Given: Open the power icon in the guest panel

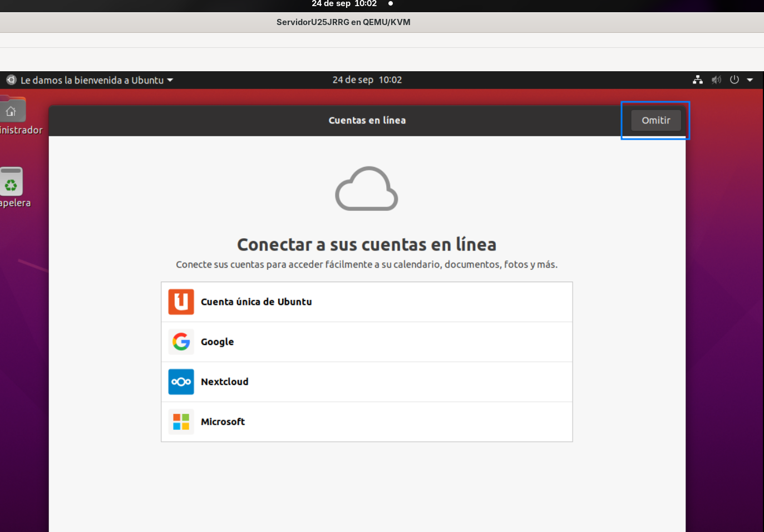Looking at the screenshot, I should (x=735, y=80).
